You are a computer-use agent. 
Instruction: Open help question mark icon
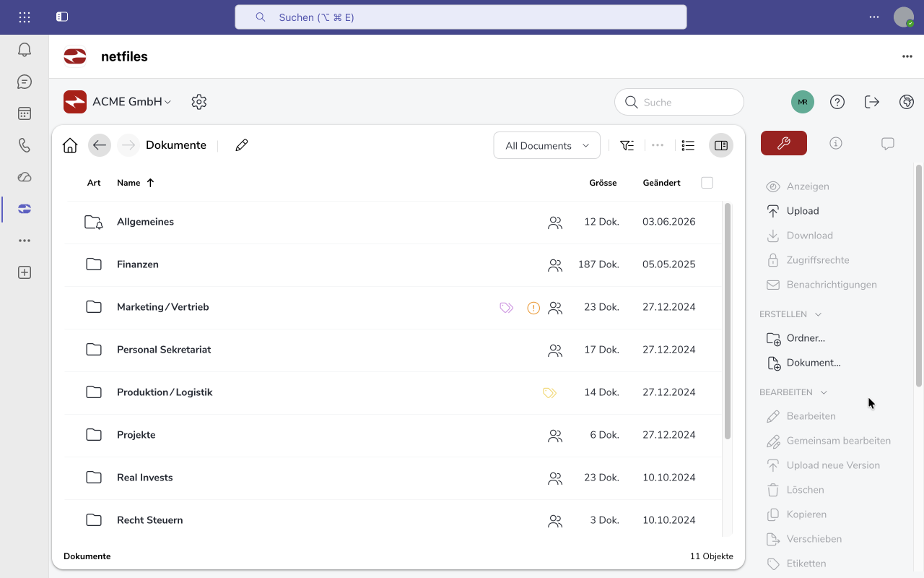click(837, 102)
